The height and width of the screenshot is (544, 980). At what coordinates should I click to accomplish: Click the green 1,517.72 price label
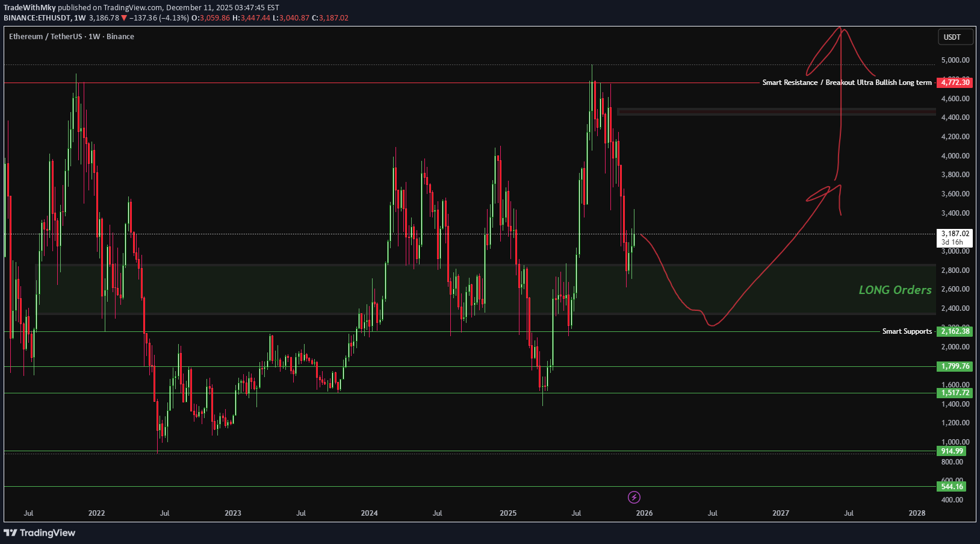click(x=954, y=392)
